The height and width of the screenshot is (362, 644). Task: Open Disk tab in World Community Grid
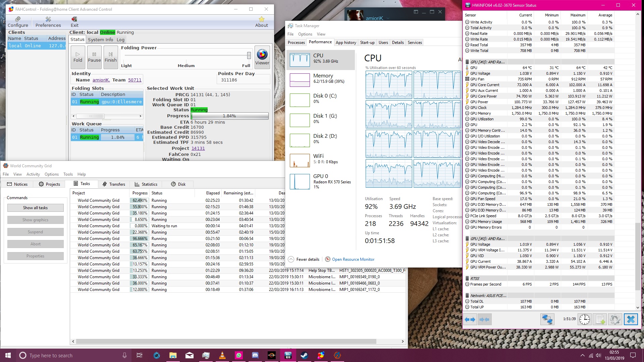tap(178, 184)
